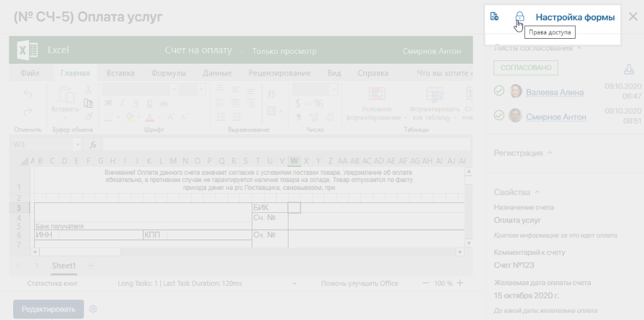Click the fx insert function icon

coord(93,145)
